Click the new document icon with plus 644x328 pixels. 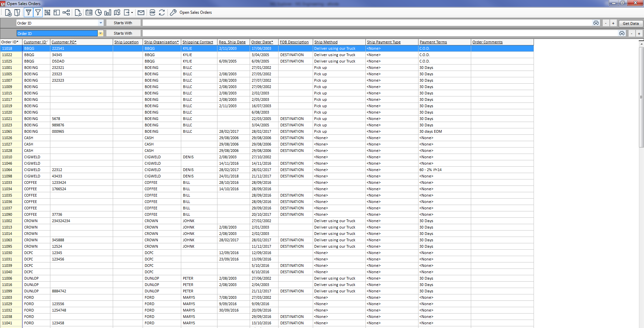click(8, 13)
